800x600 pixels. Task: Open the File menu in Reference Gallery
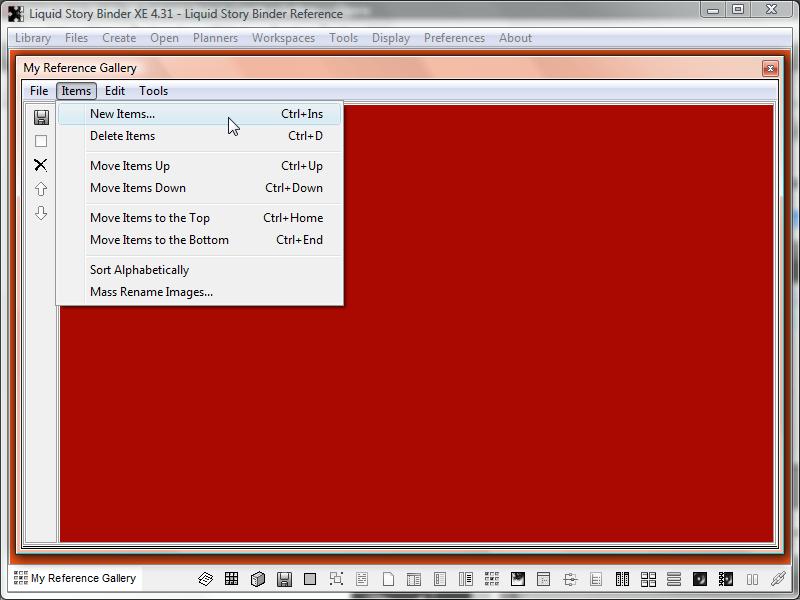[x=39, y=91]
